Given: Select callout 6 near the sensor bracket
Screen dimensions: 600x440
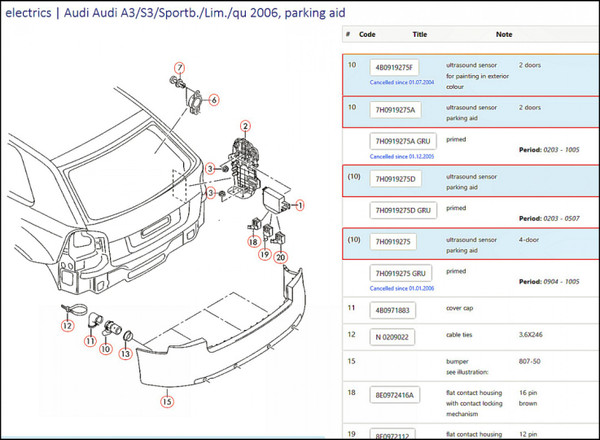Looking at the screenshot, I should [x=213, y=100].
